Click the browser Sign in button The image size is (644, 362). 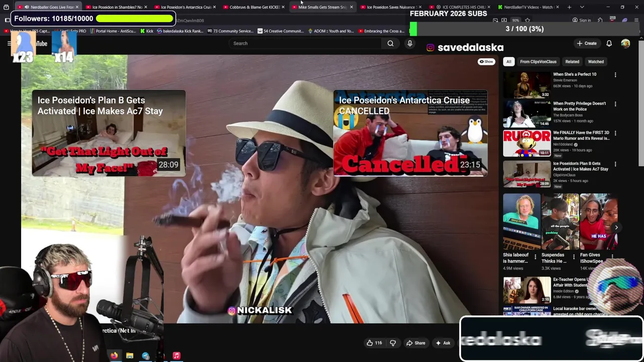582,20
